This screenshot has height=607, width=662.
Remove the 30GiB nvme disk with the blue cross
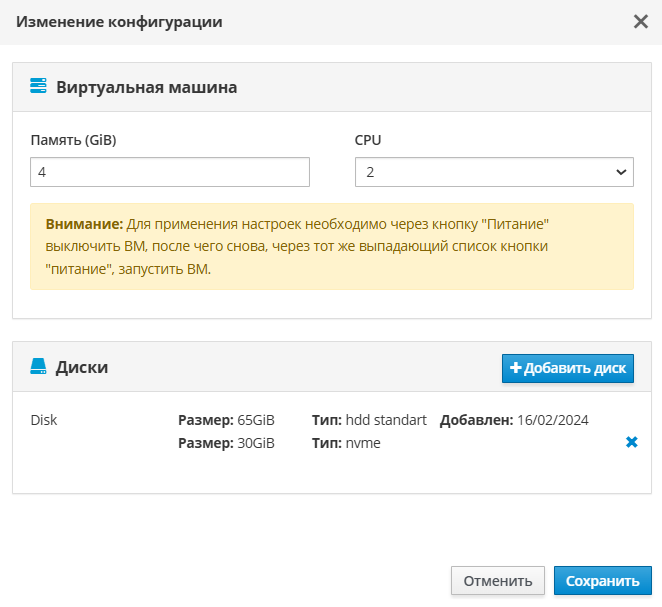(x=631, y=442)
